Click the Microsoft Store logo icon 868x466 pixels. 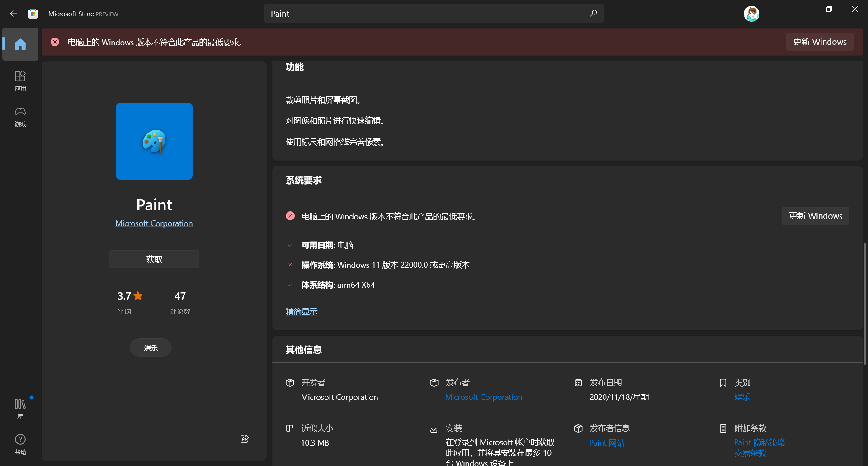click(x=33, y=14)
